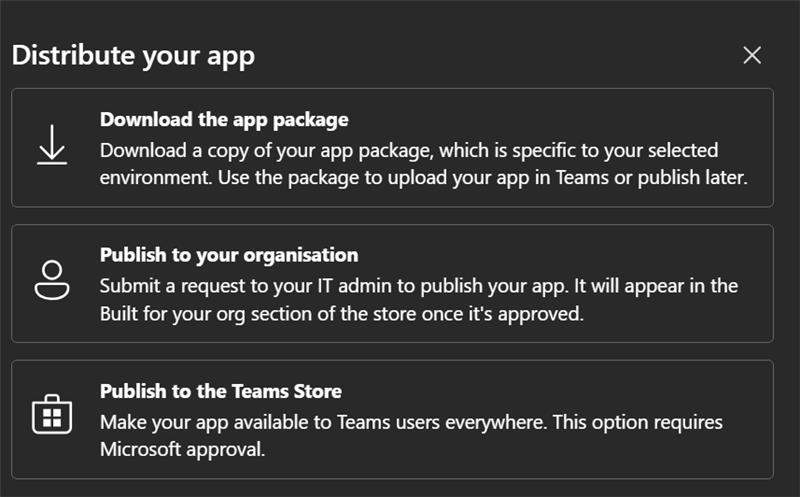Click the Teams Store grid icon
800x497 pixels.
(52, 416)
